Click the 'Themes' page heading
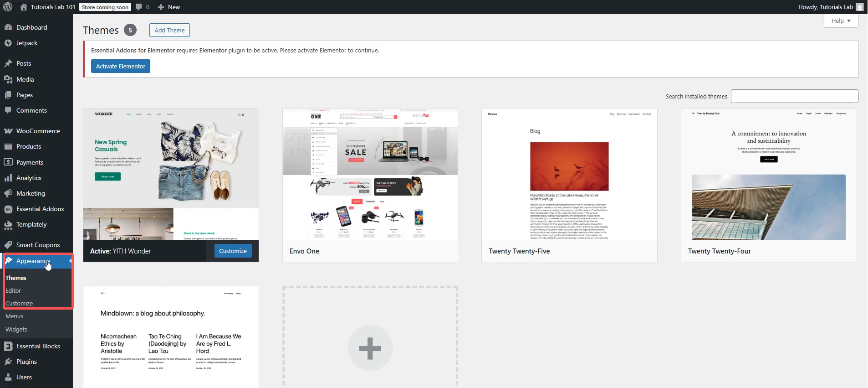The image size is (868, 388). 101,30
